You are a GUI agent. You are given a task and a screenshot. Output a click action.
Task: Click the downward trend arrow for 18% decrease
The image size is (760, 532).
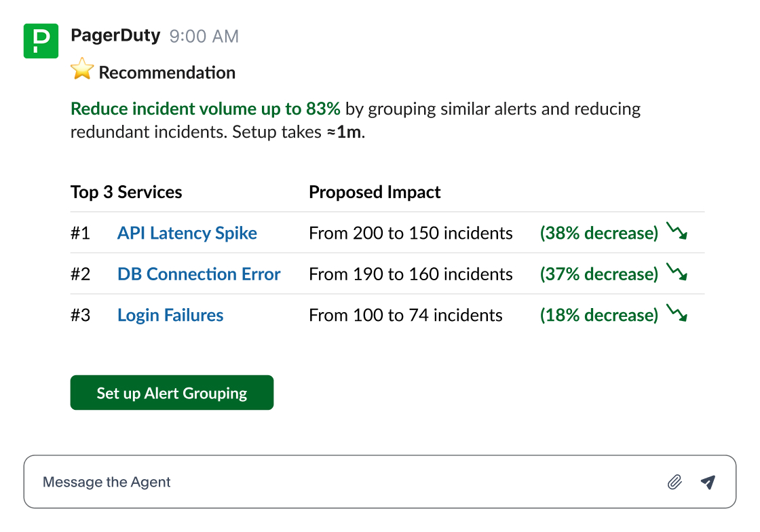click(x=677, y=313)
